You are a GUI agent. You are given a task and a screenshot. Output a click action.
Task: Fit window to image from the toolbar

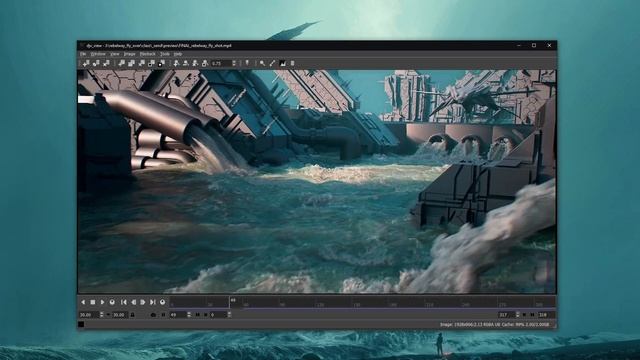coord(151,63)
